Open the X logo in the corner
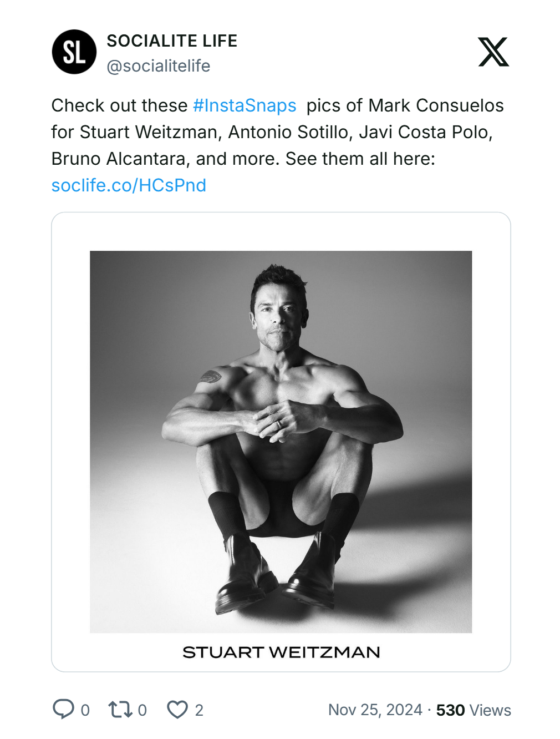The image size is (560, 739). coord(493,52)
